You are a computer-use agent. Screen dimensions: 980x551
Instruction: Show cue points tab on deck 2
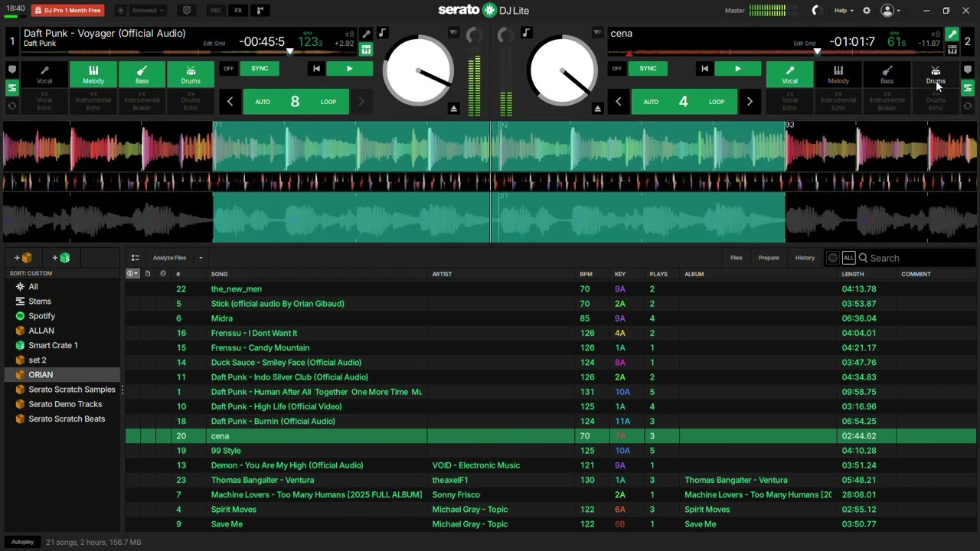click(968, 70)
